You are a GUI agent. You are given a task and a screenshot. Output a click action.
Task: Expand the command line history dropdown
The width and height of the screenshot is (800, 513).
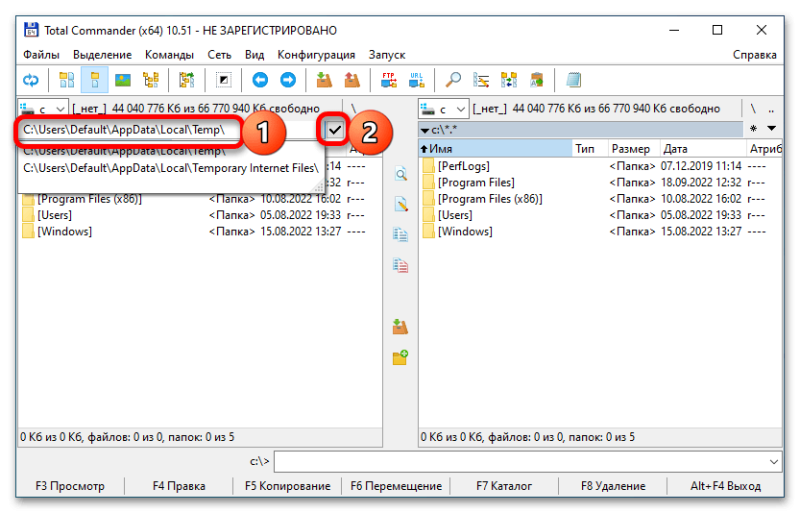coord(773,461)
